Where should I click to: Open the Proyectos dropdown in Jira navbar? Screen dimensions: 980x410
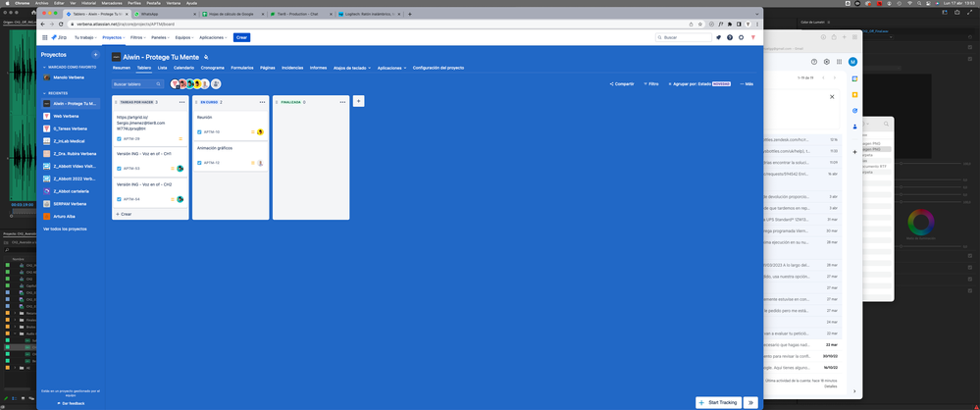pos(114,37)
